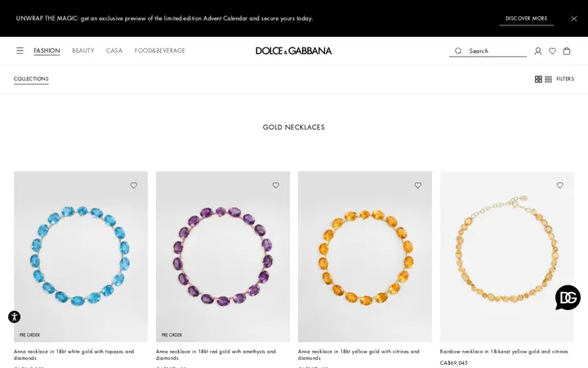Viewport: 588px width, 368px height.
Task: Favorite the blue topaz Anna necklace
Action: [x=133, y=185]
